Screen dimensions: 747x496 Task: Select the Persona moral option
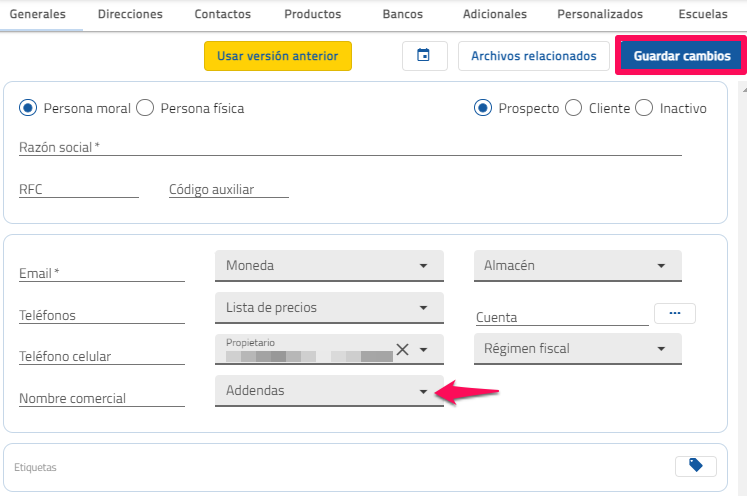[x=28, y=108]
